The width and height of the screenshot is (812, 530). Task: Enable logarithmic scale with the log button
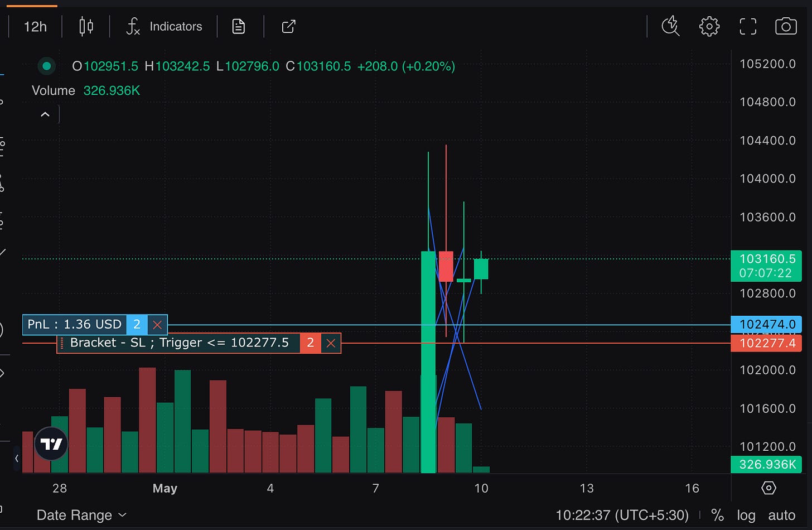[746, 515]
